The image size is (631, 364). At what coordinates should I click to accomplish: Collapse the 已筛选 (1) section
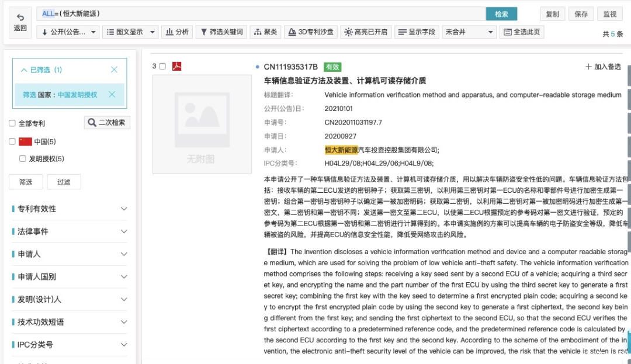[24, 70]
